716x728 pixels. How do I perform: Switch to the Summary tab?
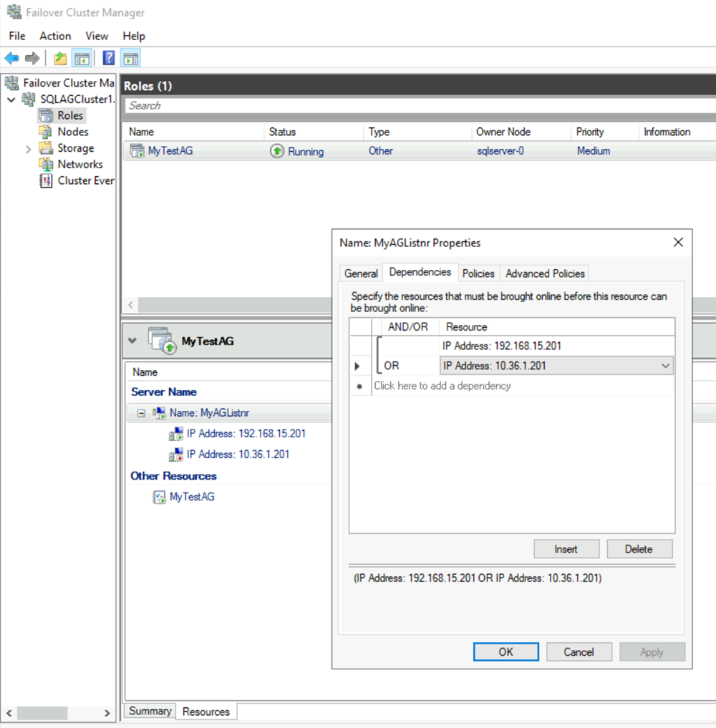[150, 711]
